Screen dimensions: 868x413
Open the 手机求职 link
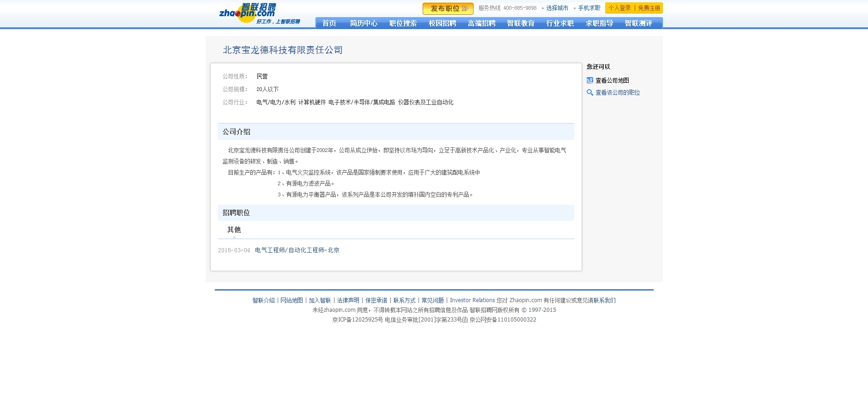[x=589, y=8]
